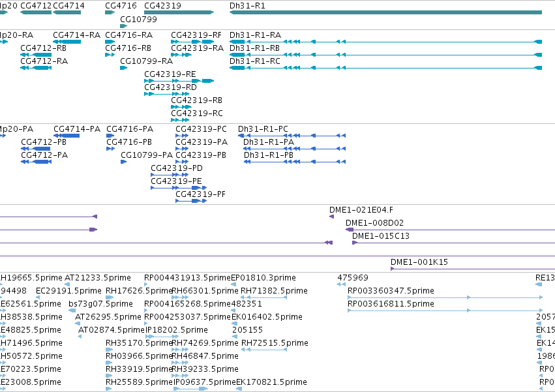Click clone DME1-015C13

[x=453, y=243]
